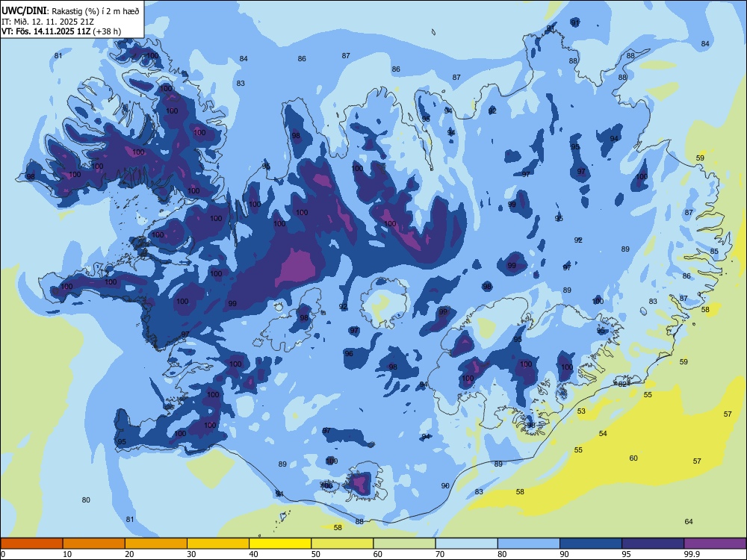The image size is (747, 560).
Task: Click the pale yellow 50–60 legend segment
Action: click(343, 544)
